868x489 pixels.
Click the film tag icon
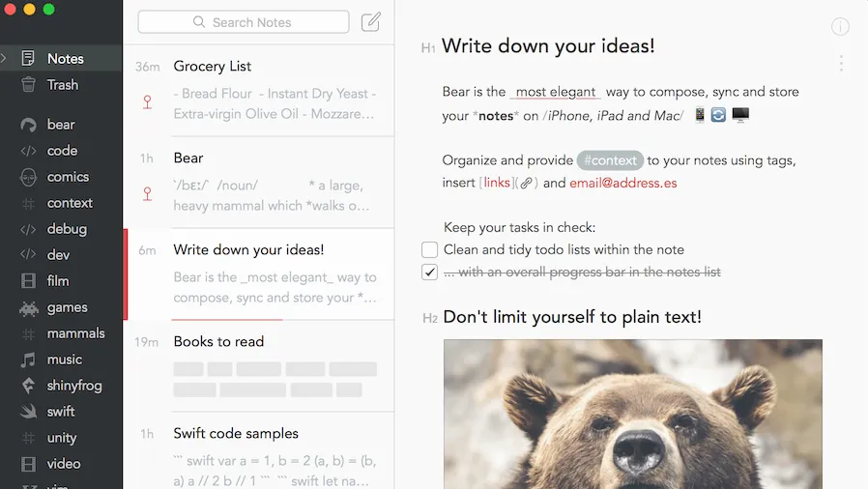pos(28,281)
